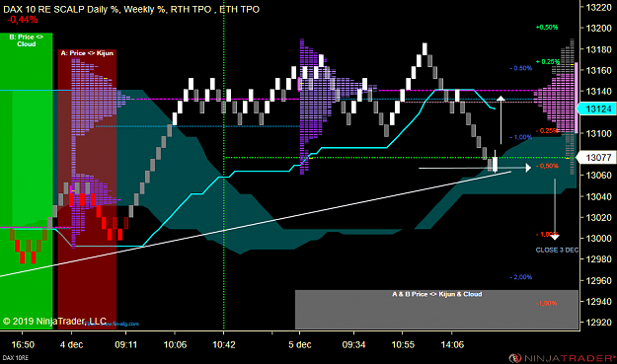Click 12940 on the price axis
617x364 pixels.
click(598, 302)
